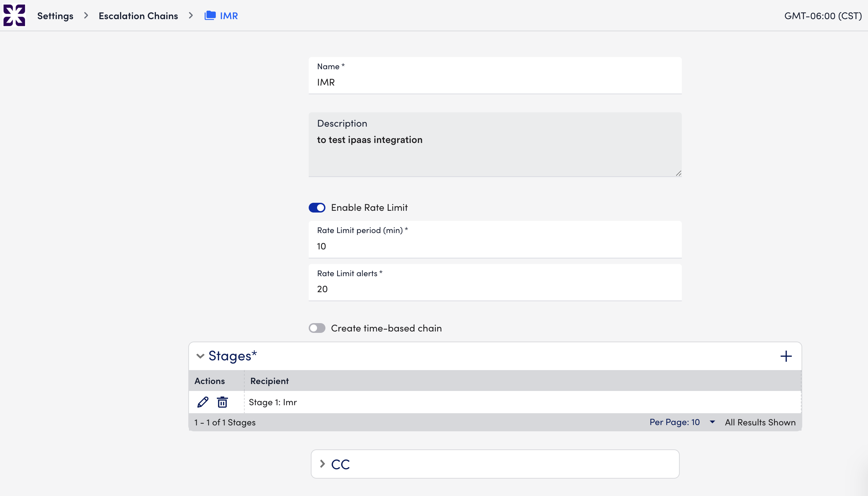Click the LogicMonitor logo icon

click(14, 15)
